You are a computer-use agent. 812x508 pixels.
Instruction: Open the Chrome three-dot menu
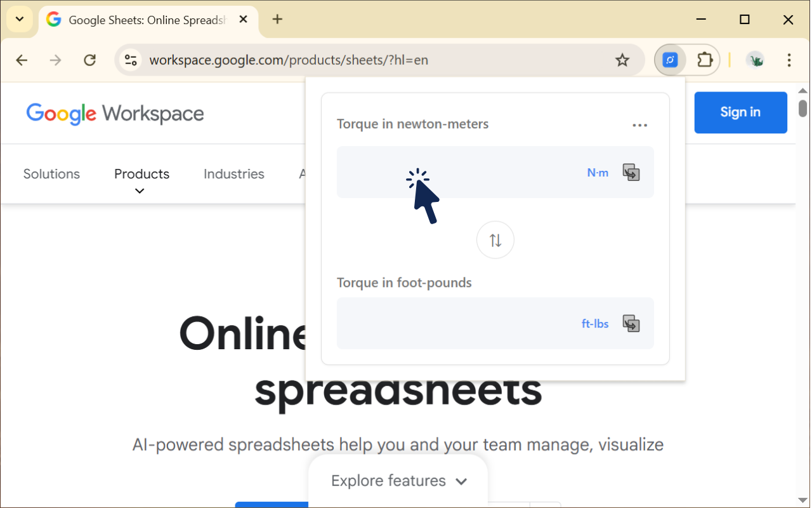point(789,60)
